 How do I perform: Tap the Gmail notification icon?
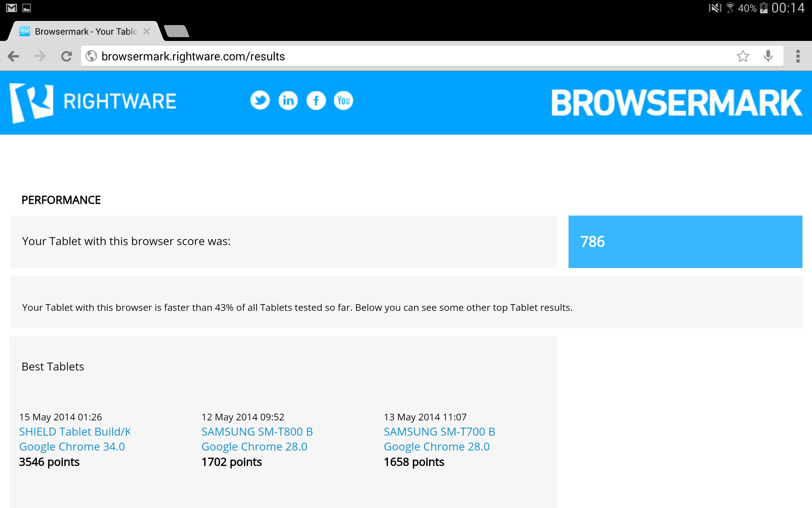coord(11,8)
